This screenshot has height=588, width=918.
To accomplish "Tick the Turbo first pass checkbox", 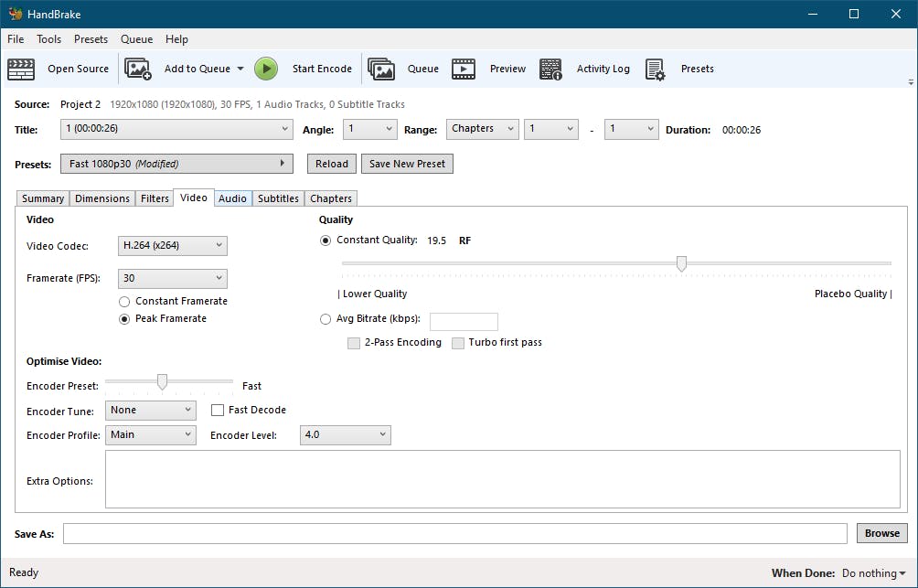I will click(458, 343).
